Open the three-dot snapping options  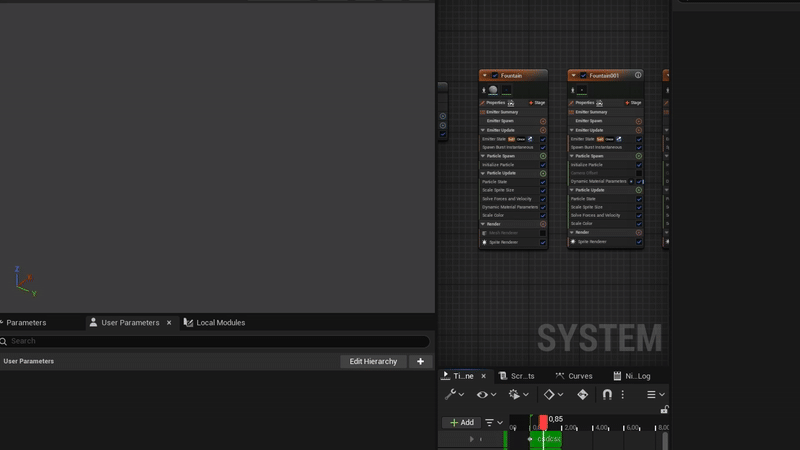[x=622, y=394]
